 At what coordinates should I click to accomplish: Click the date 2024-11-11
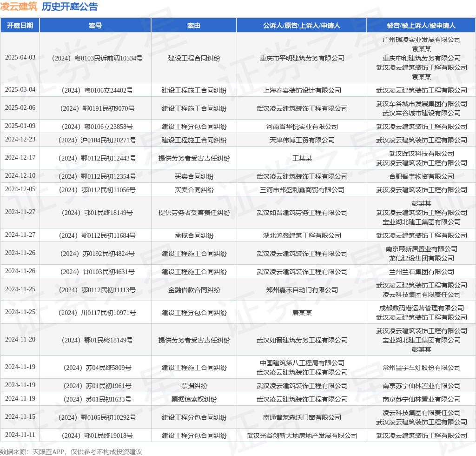pos(20,435)
